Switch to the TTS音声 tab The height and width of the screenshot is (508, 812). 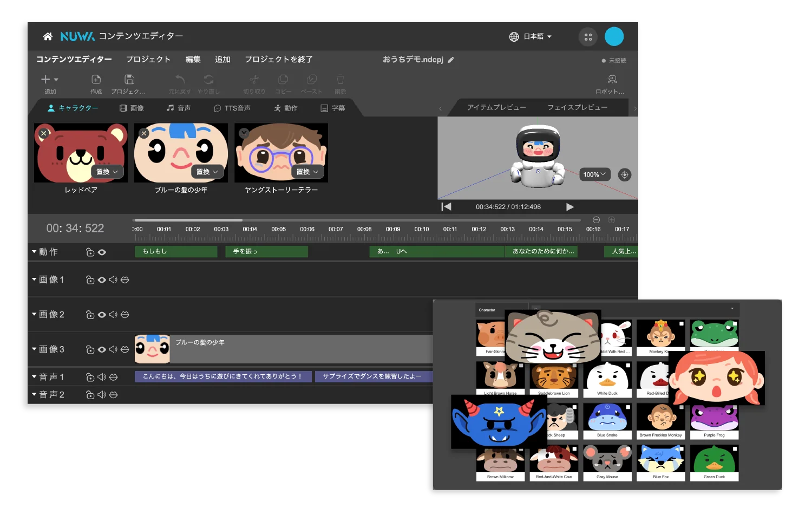232,108
